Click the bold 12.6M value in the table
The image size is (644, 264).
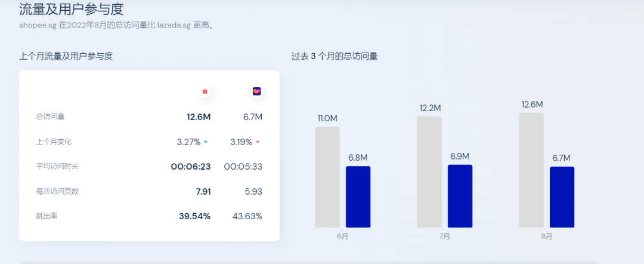(x=199, y=117)
